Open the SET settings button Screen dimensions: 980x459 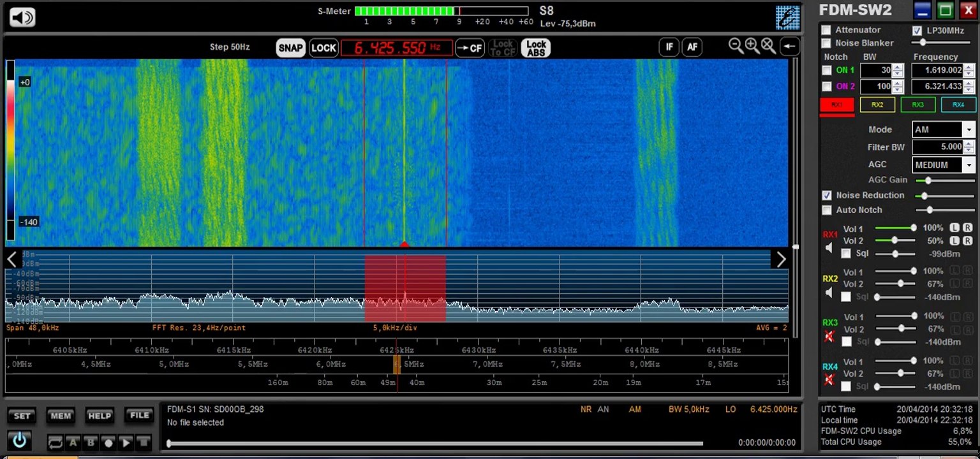coord(22,416)
